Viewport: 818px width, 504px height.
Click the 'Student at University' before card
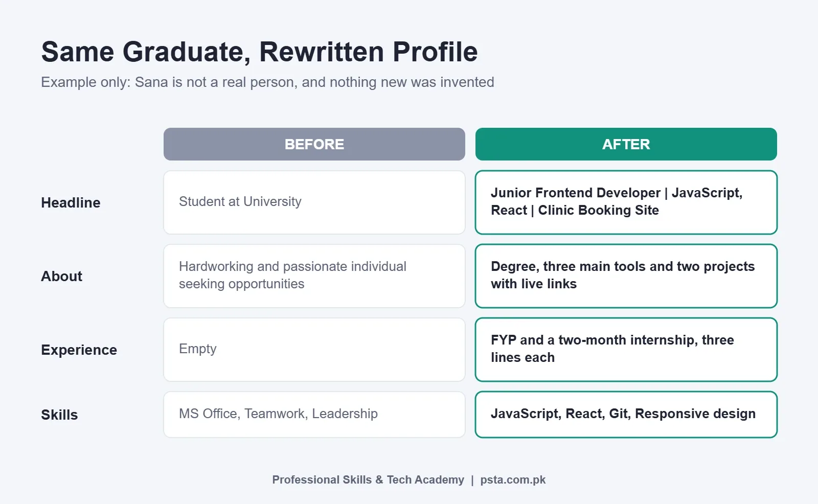tap(314, 202)
